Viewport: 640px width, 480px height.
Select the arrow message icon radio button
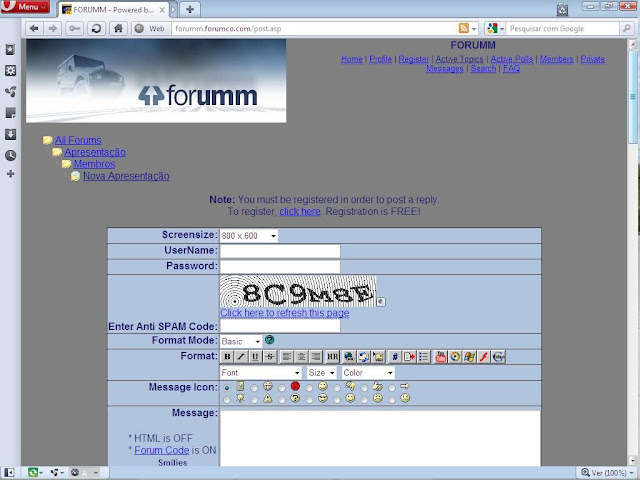point(392,388)
